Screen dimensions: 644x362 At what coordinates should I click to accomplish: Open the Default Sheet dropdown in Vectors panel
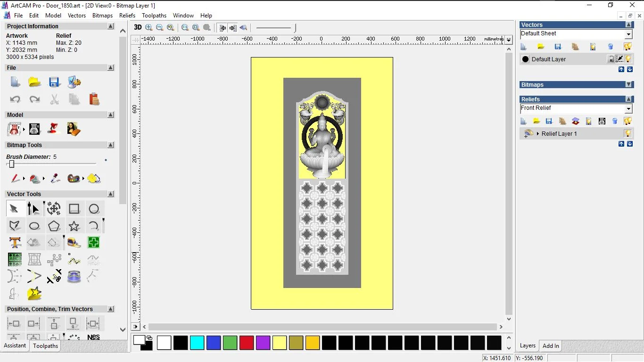click(629, 33)
